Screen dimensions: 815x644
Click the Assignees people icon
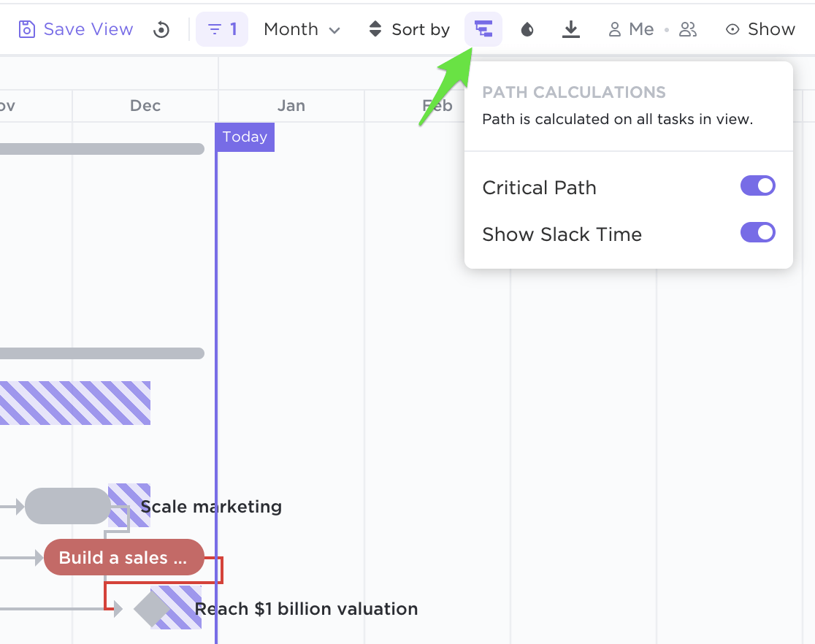(688, 29)
